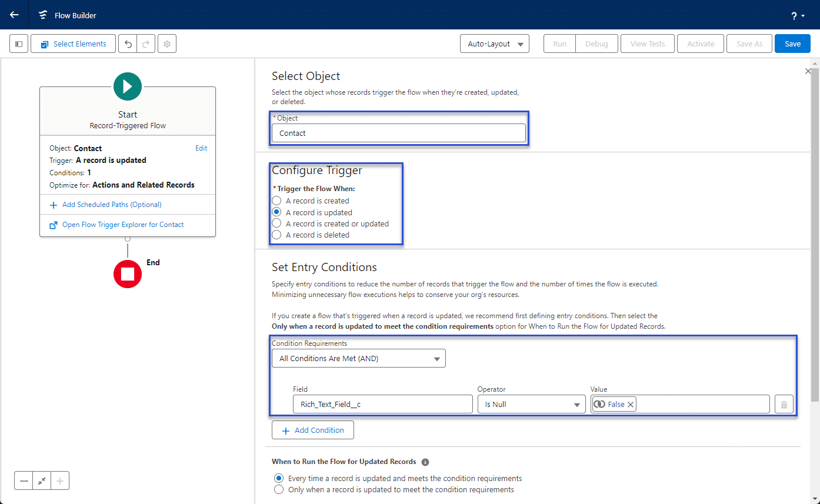The height and width of the screenshot is (504, 820).
Task: Open the Auto-Layout dropdown
Action: pyautogui.click(x=494, y=44)
